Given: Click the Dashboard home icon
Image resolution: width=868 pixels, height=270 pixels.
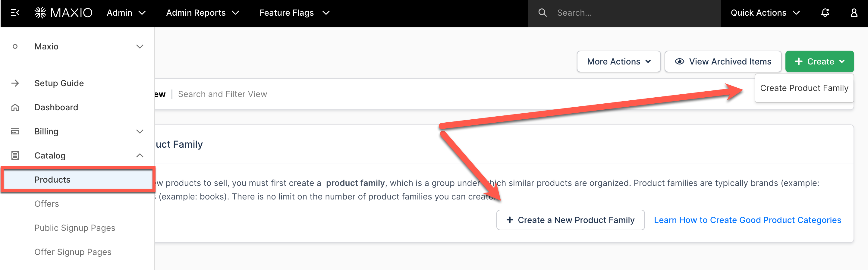Looking at the screenshot, I should (15, 108).
